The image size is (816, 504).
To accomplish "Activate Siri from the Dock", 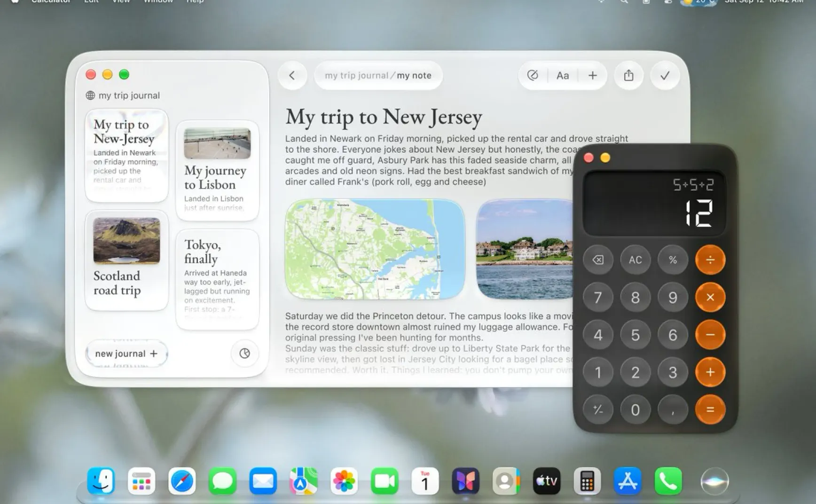I will [714, 481].
